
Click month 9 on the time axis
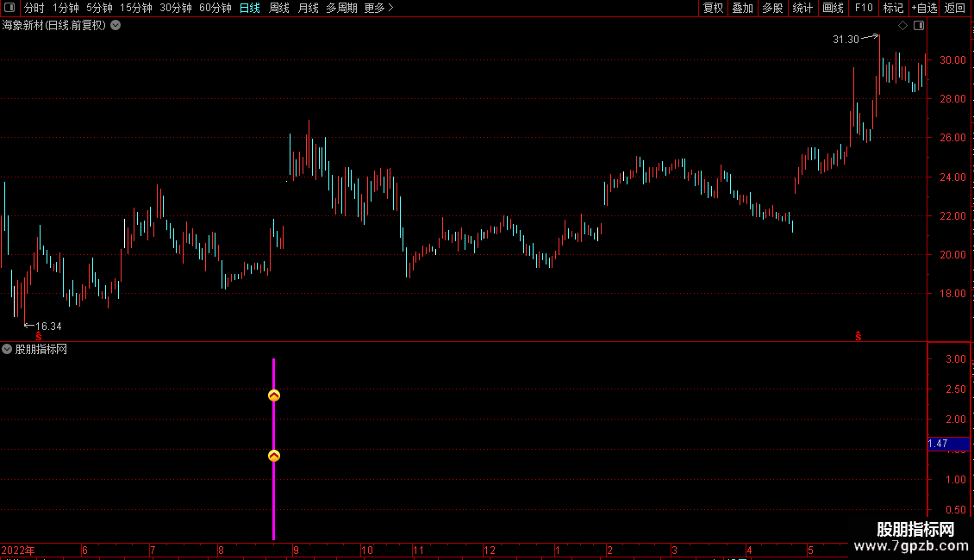click(x=297, y=551)
